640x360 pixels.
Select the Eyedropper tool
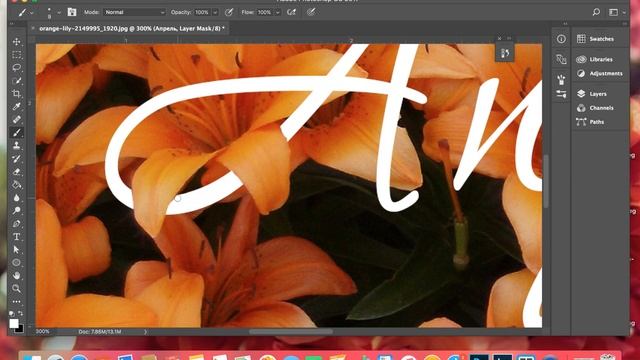click(x=16, y=107)
